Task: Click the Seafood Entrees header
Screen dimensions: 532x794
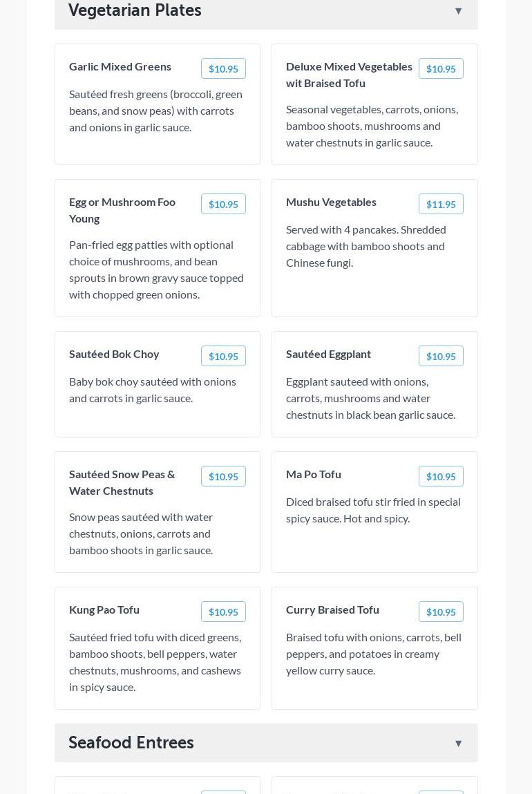Action: (131, 743)
